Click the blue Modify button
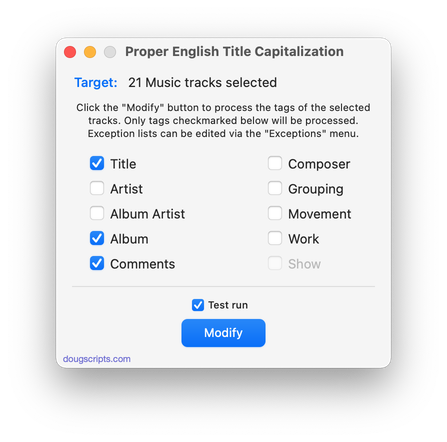This screenshot has width=447, height=442. 223,333
